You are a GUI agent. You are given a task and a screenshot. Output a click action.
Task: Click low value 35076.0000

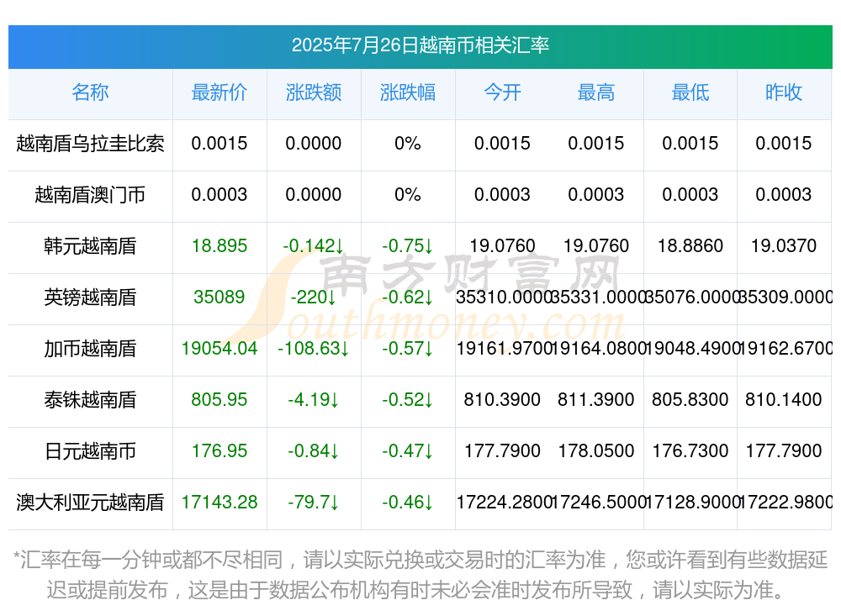[x=691, y=297]
